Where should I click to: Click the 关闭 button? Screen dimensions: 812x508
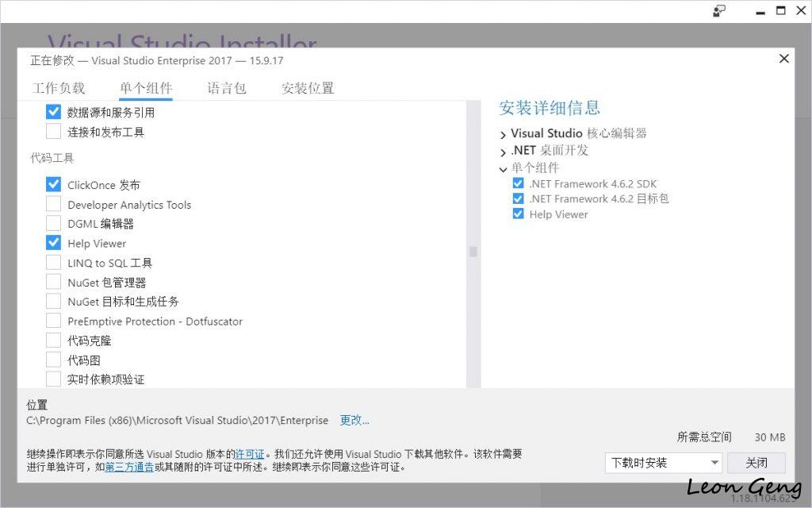click(x=756, y=463)
